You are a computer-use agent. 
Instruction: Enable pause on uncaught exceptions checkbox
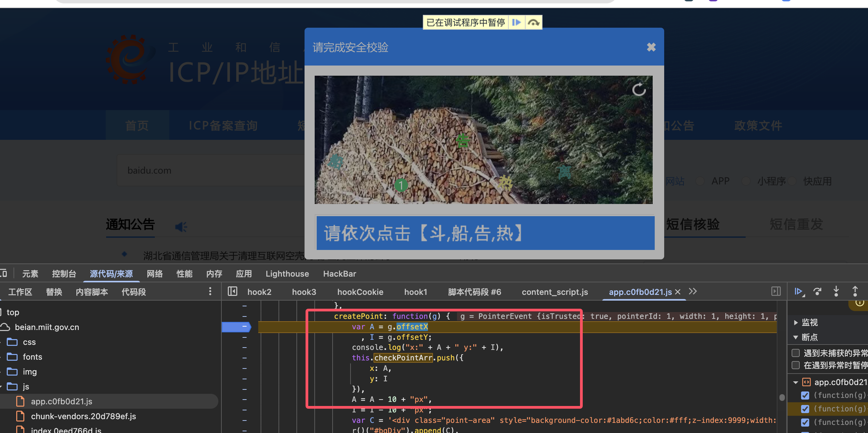coord(796,353)
